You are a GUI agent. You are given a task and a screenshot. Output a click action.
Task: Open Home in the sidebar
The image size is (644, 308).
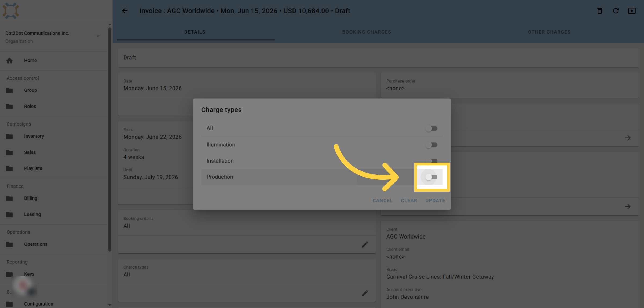point(30,60)
